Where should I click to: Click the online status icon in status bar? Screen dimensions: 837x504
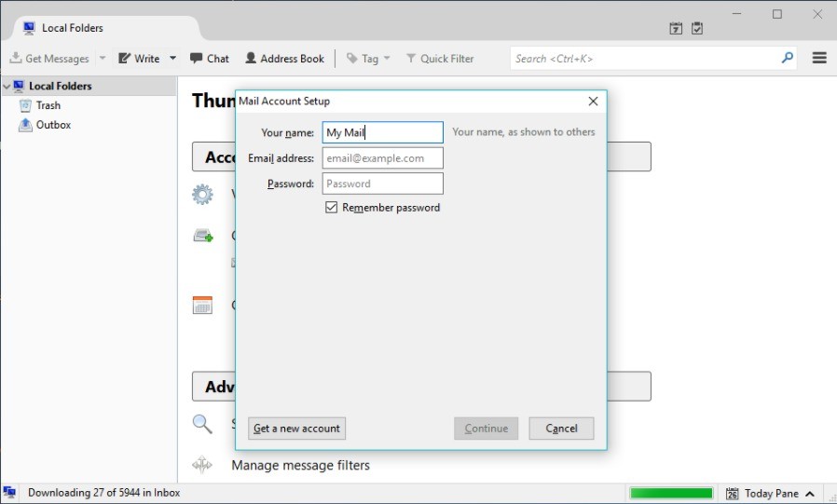click(x=10, y=493)
